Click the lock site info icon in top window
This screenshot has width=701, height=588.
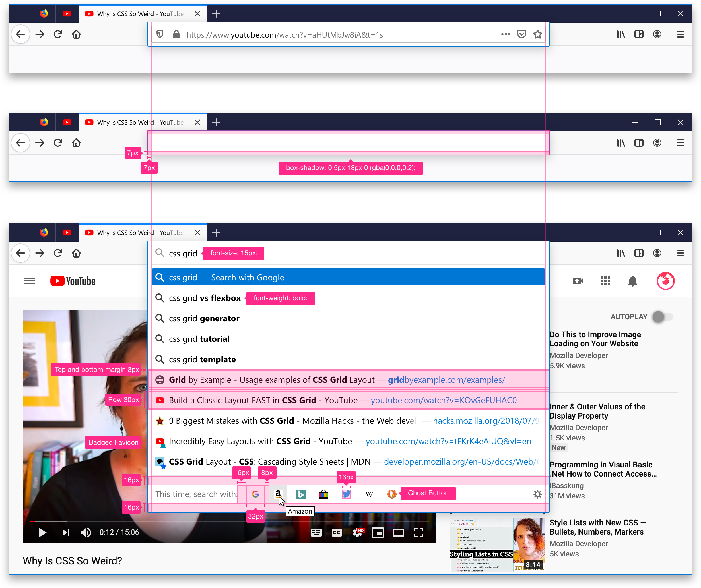(x=176, y=34)
